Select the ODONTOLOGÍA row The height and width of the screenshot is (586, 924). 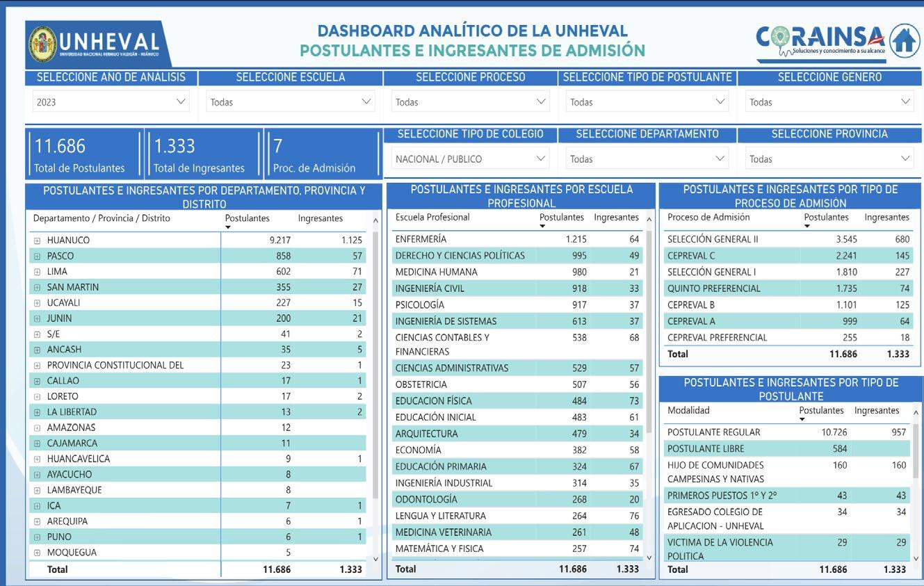click(517, 499)
